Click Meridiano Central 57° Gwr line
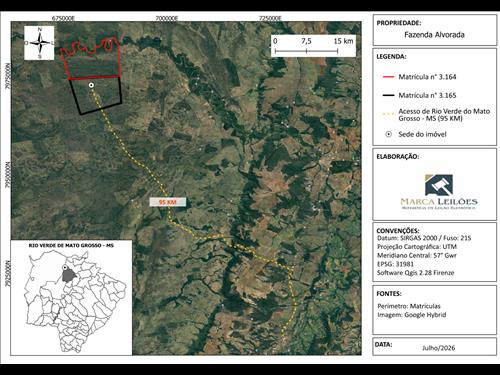500x375 pixels. (x=417, y=255)
